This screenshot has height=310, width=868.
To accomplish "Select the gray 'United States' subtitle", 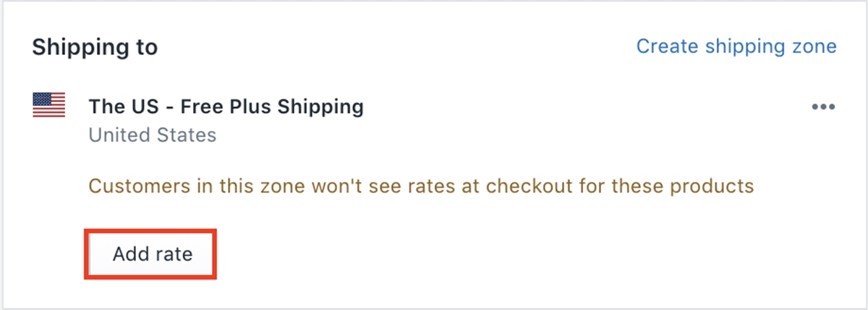I will pyautogui.click(x=152, y=135).
